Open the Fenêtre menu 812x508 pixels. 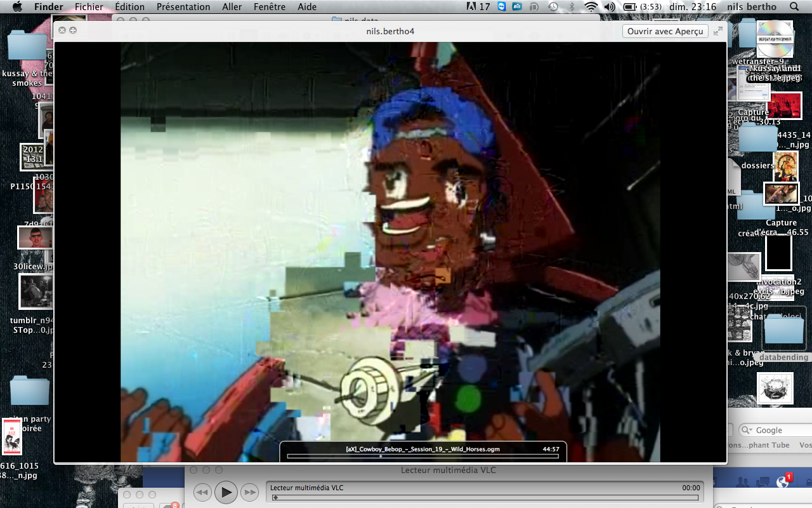270,7
